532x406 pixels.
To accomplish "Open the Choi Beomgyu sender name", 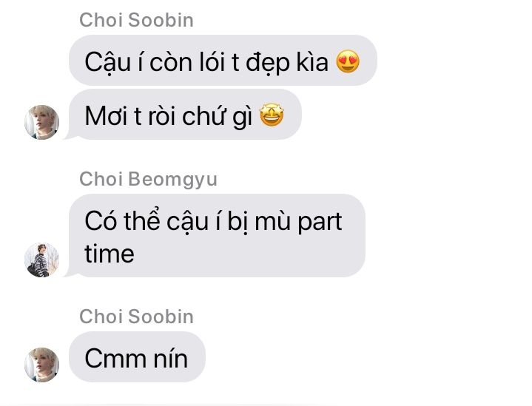I will (148, 179).
